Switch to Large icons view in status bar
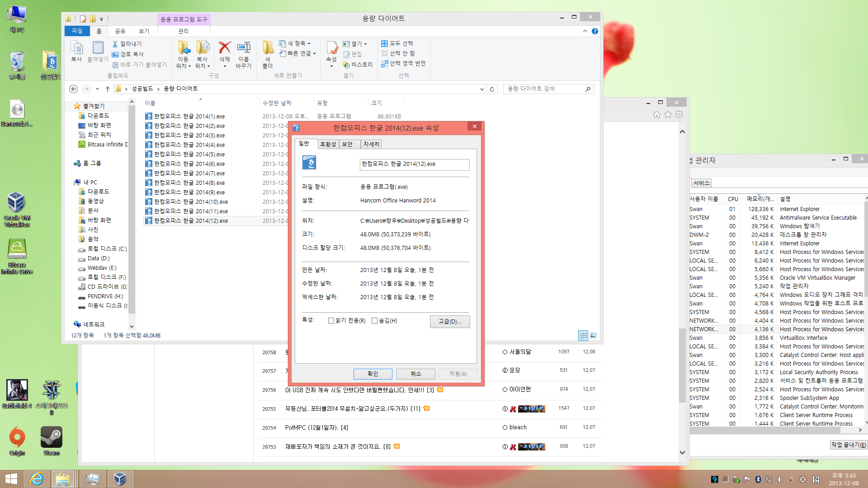The width and height of the screenshot is (868, 488). (x=593, y=335)
